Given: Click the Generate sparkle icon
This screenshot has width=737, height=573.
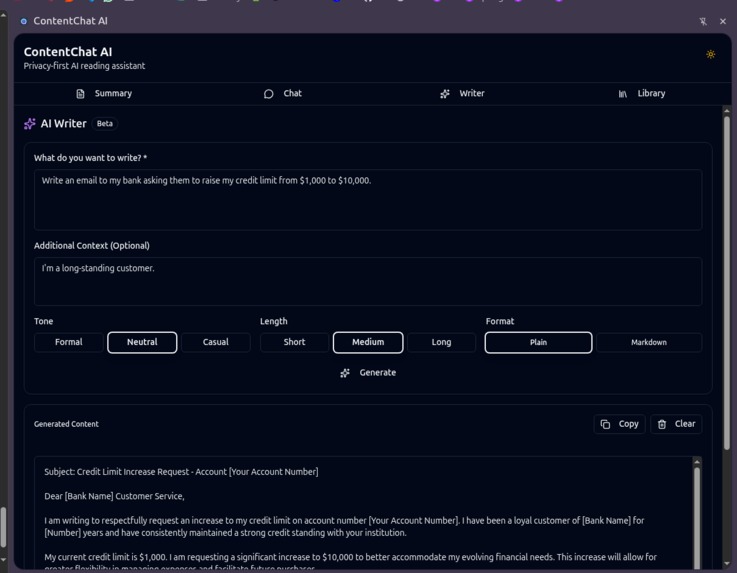Looking at the screenshot, I should tap(345, 373).
